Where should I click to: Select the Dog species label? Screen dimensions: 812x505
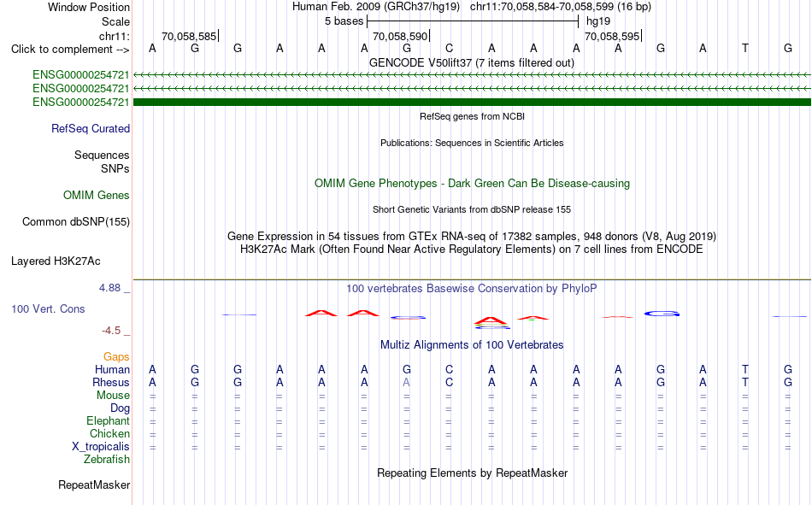pos(120,408)
